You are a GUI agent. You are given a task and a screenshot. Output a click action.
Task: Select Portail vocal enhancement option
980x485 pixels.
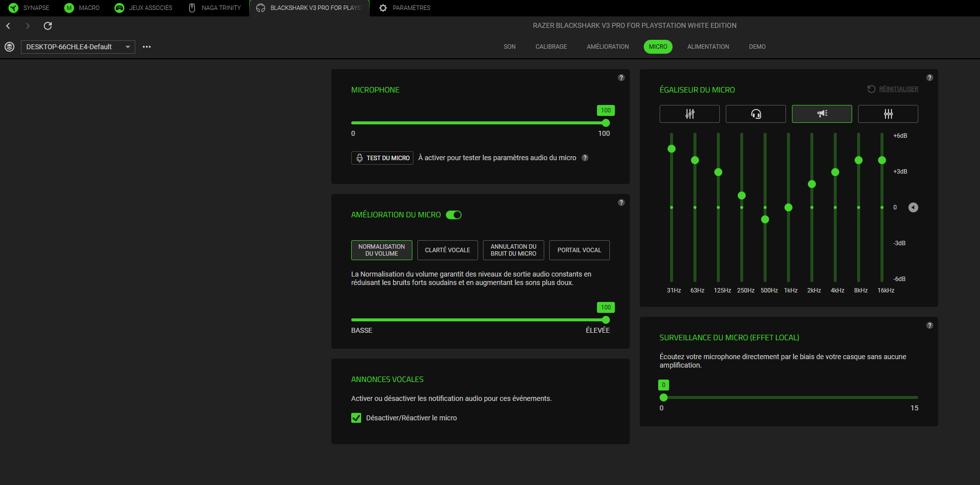pyautogui.click(x=580, y=250)
